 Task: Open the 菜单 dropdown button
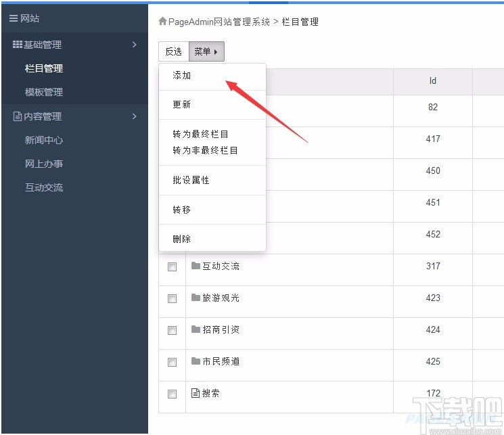tap(206, 51)
